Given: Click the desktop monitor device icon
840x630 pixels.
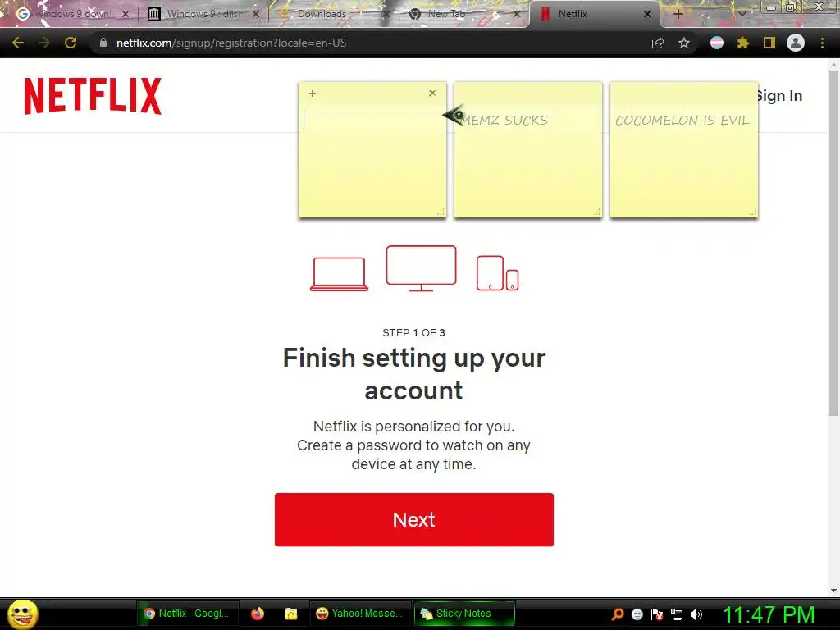Looking at the screenshot, I should click(x=421, y=268).
